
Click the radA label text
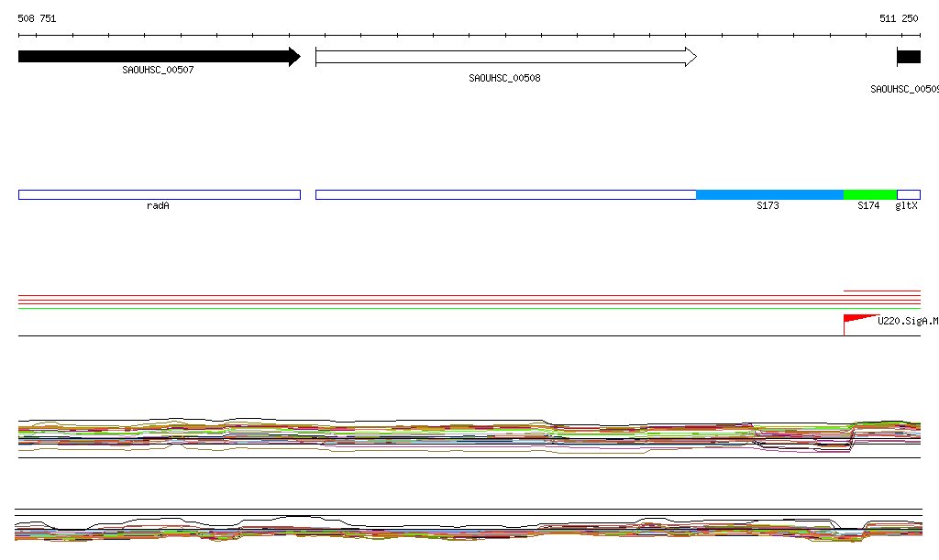pos(158,206)
